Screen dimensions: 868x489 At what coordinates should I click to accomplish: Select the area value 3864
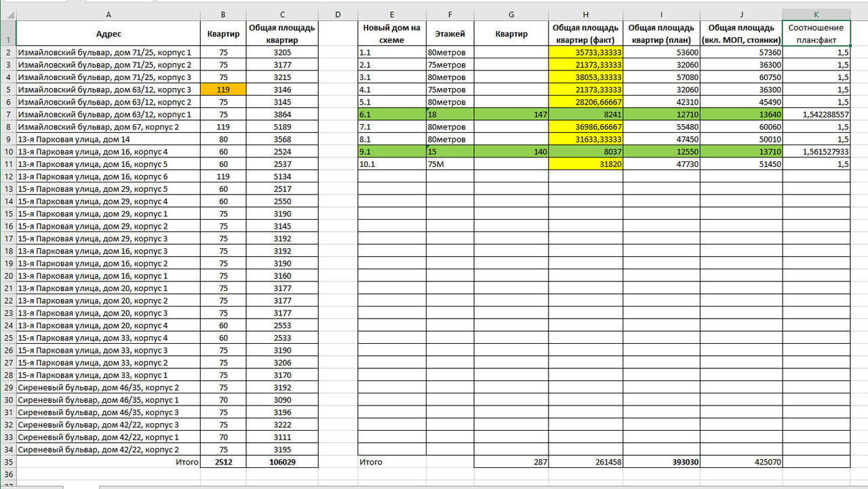click(x=282, y=115)
